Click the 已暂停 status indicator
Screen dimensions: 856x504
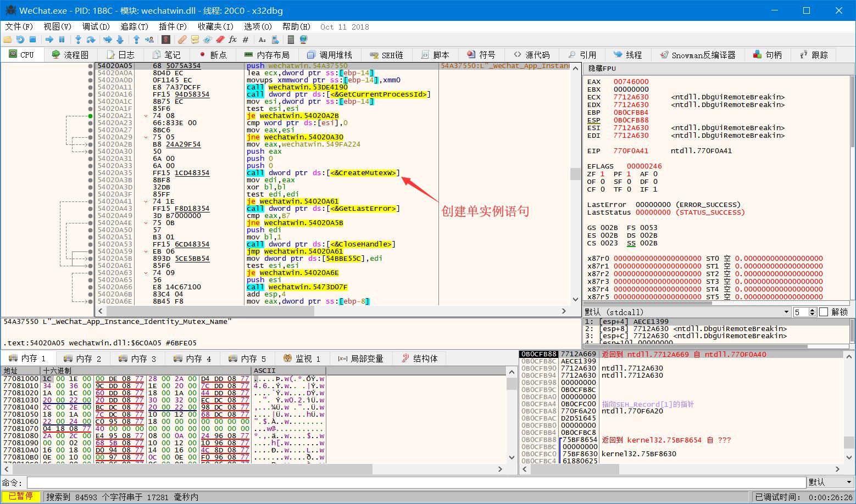coord(21,496)
